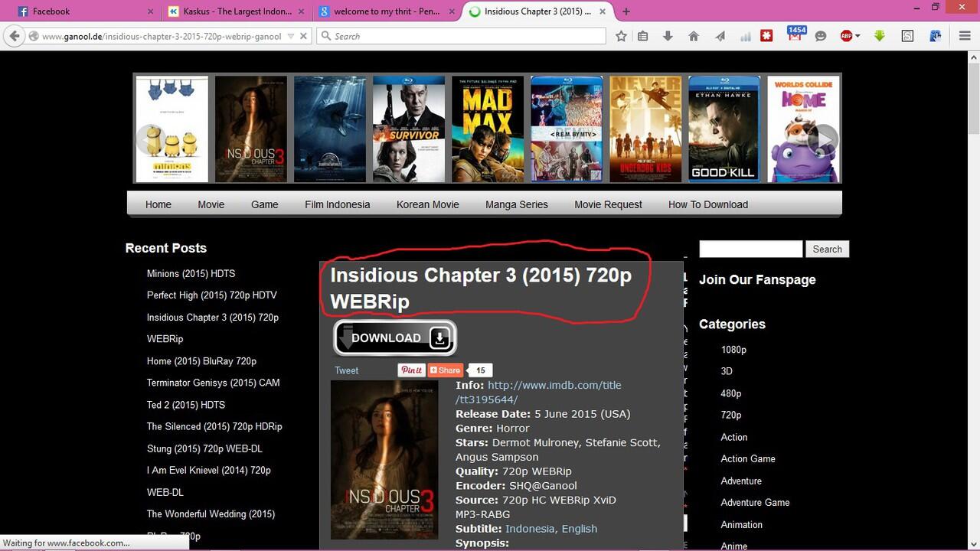Go back using the browser back arrow

[x=13, y=36]
